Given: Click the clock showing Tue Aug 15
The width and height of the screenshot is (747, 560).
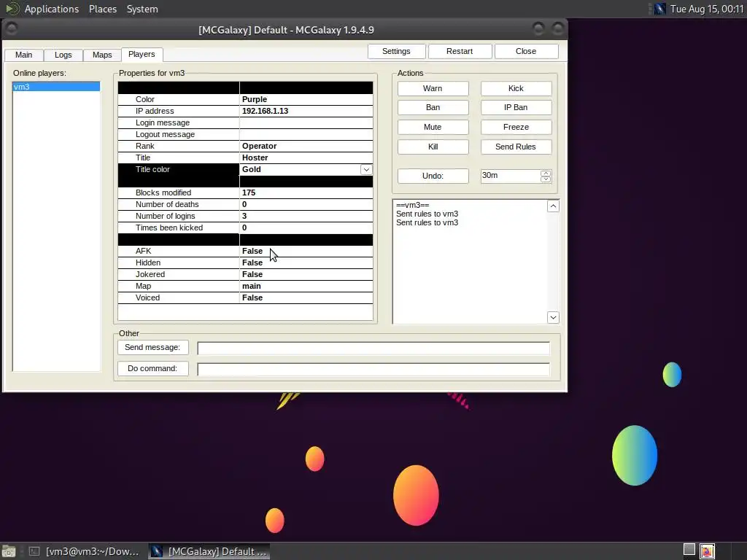Looking at the screenshot, I should point(706,9).
